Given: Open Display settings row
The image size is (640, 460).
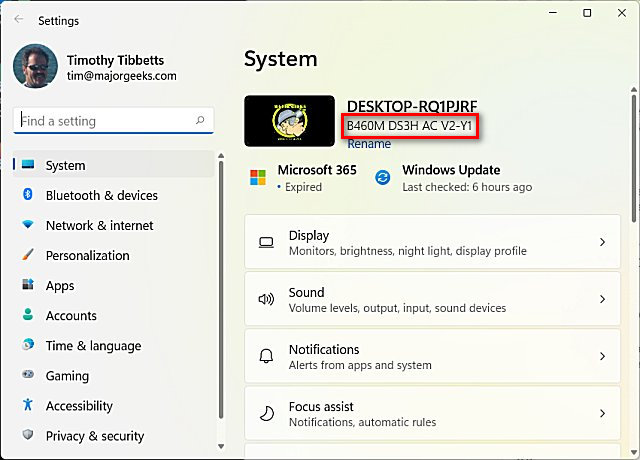Looking at the screenshot, I should [432, 242].
